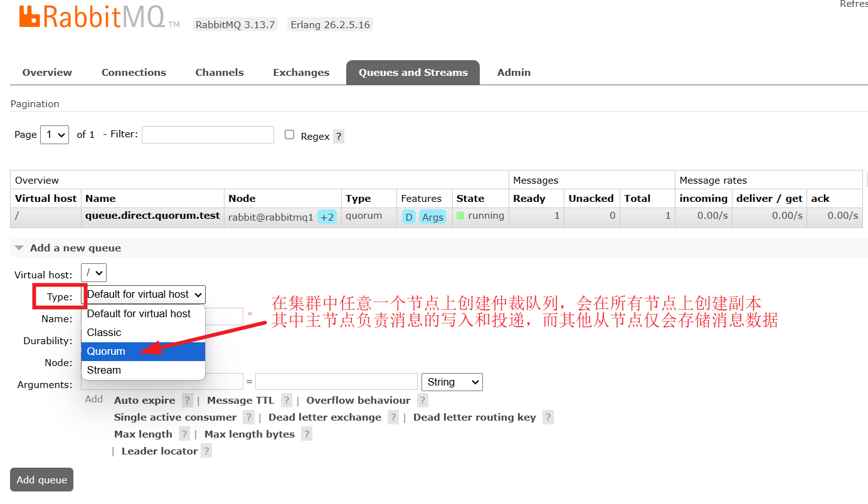Screen dimensions: 868x504
Task: Click the Pagination section heading
Action: click(35, 104)
